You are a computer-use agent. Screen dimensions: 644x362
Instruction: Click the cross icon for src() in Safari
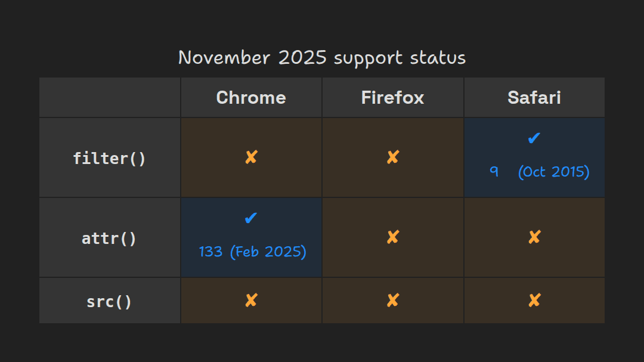tap(534, 301)
